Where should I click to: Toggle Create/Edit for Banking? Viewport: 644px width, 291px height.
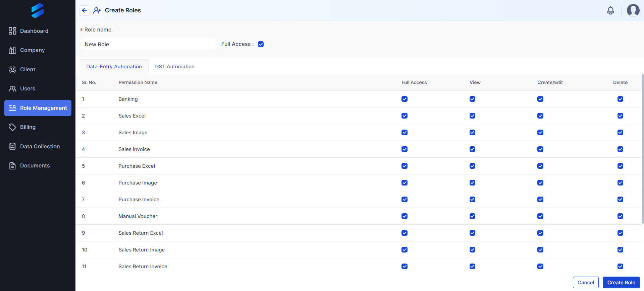click(540, 99)
